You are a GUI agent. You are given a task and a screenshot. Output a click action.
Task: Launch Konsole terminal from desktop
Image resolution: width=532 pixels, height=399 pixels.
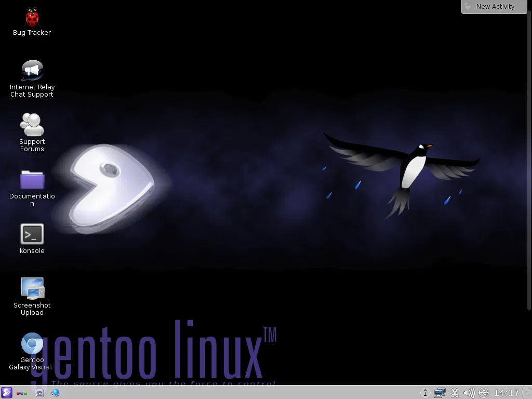(x=32, y=234)
